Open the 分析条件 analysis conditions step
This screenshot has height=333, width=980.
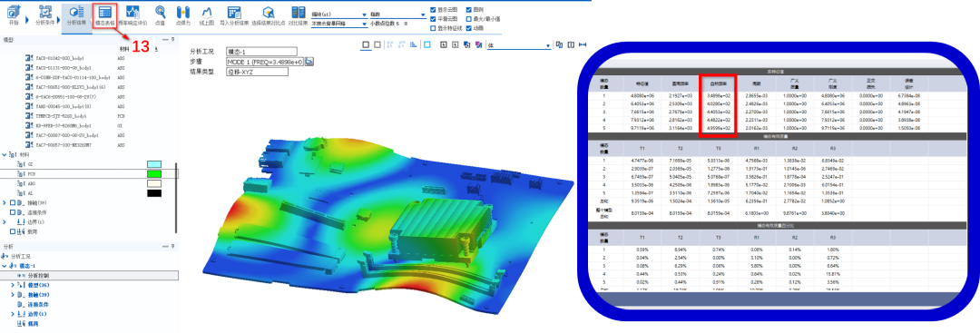(x=44, y=15)
